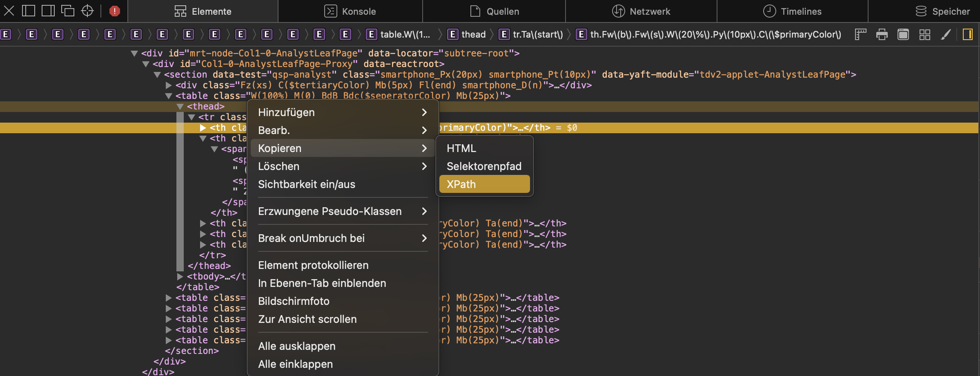The height and width of the screenshot is (376, 980).
Task: Collapse the div mrt-node-Col1-0-AnalystLeafPage node
Action: [134, 54]
